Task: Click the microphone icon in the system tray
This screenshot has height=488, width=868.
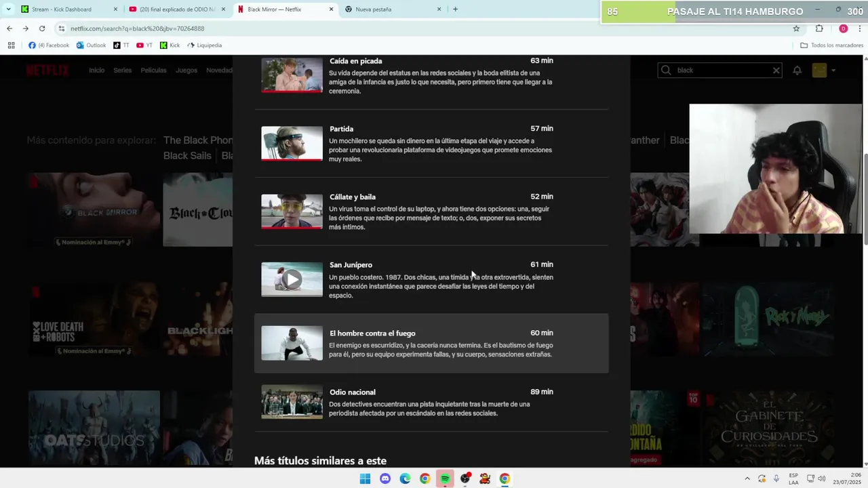Action: 776,479
